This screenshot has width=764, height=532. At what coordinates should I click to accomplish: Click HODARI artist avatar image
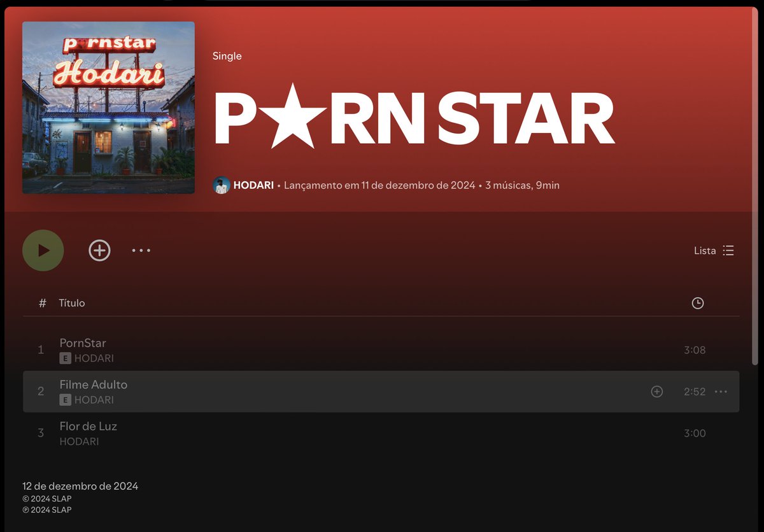tap(222, 186)
